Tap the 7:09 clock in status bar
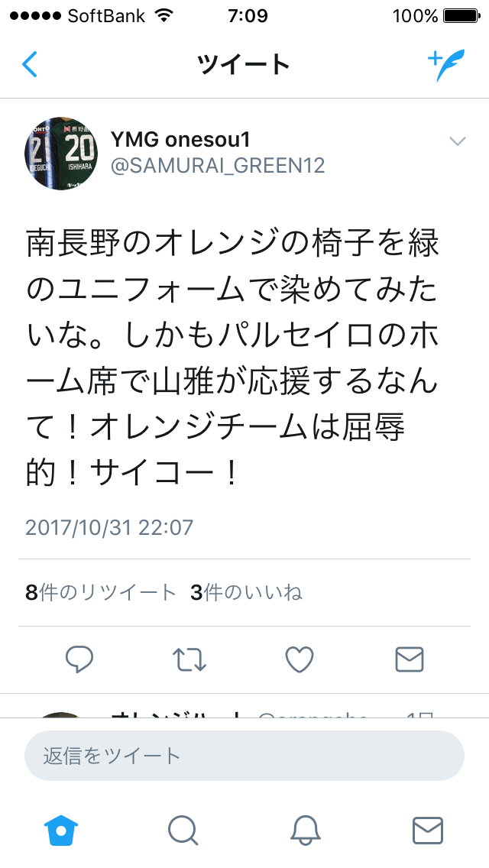The width and height of the screenshot is (489, 868). tap(248, 15)
